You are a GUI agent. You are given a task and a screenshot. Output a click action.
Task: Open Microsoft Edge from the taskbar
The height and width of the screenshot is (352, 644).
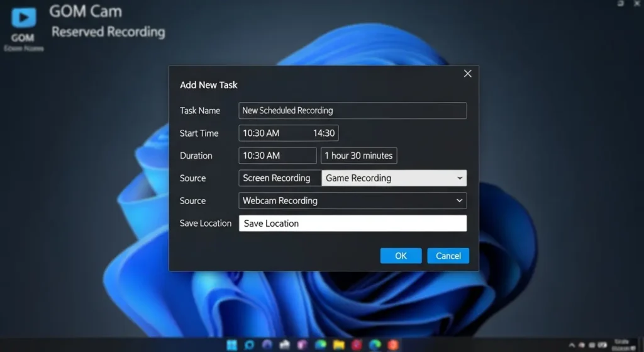[x=375, y=344]
